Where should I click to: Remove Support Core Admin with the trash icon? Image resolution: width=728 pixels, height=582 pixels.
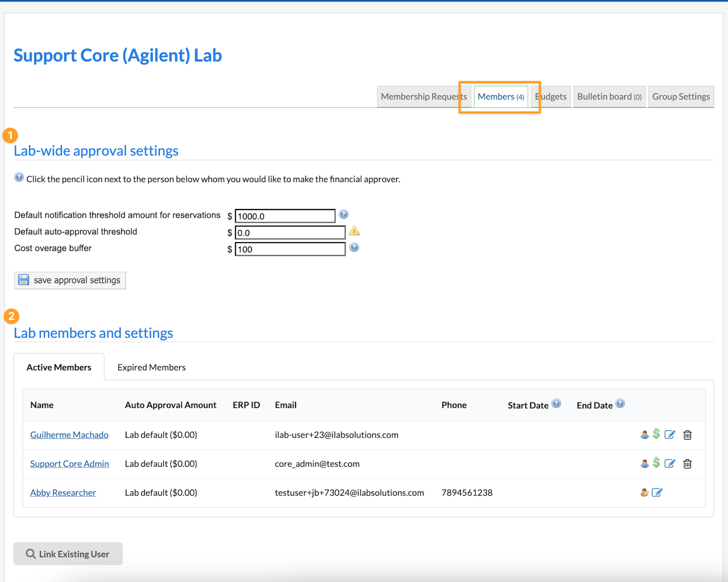pos(687,464)
